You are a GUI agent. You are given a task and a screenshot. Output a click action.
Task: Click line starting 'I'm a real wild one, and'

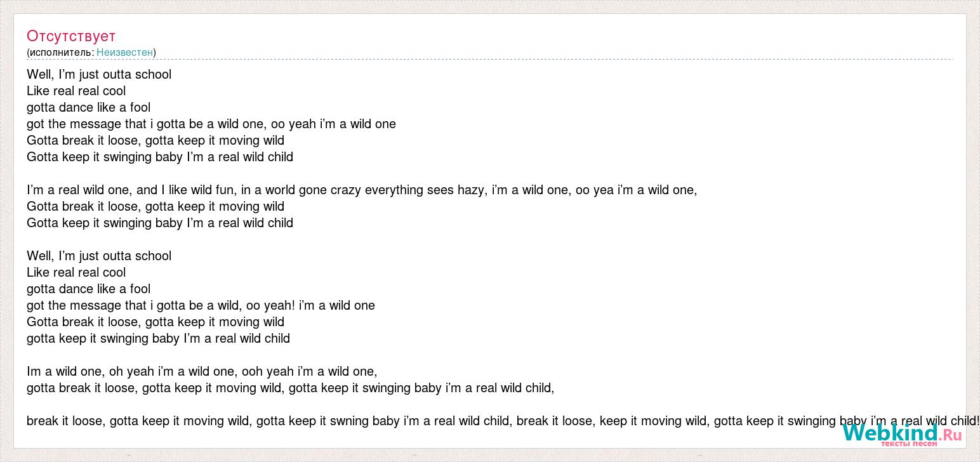(x=362, y=190)
